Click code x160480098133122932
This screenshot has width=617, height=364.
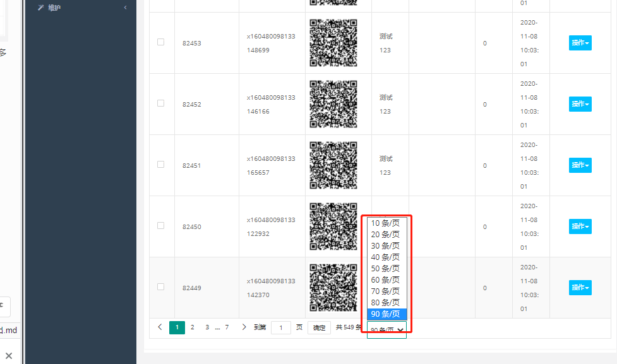pyautogui.click(x=271, y=227)
